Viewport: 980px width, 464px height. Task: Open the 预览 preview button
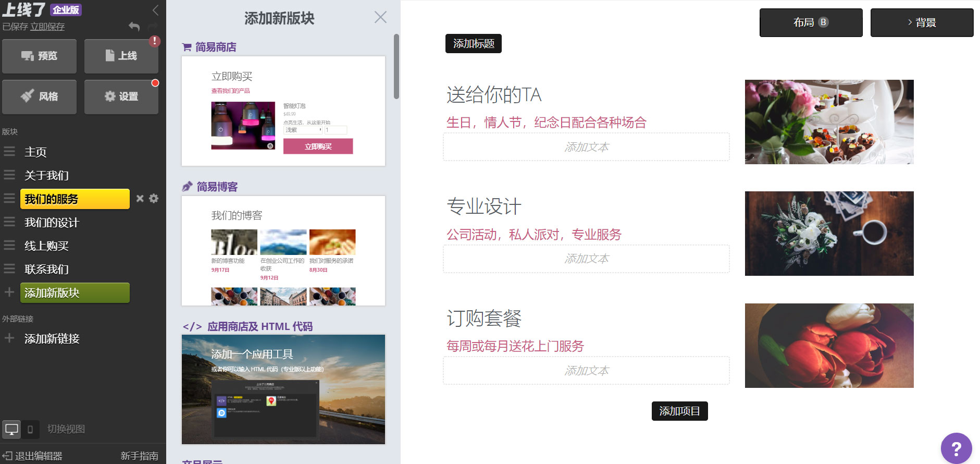point(39,56)
